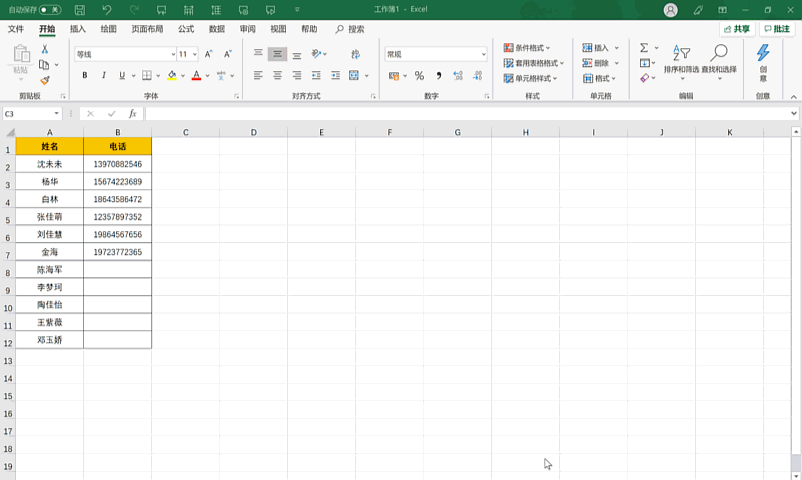The height and width of the screenshot is (480, 802).
Task: Open font settings dialog launcher
Action: 236,96
